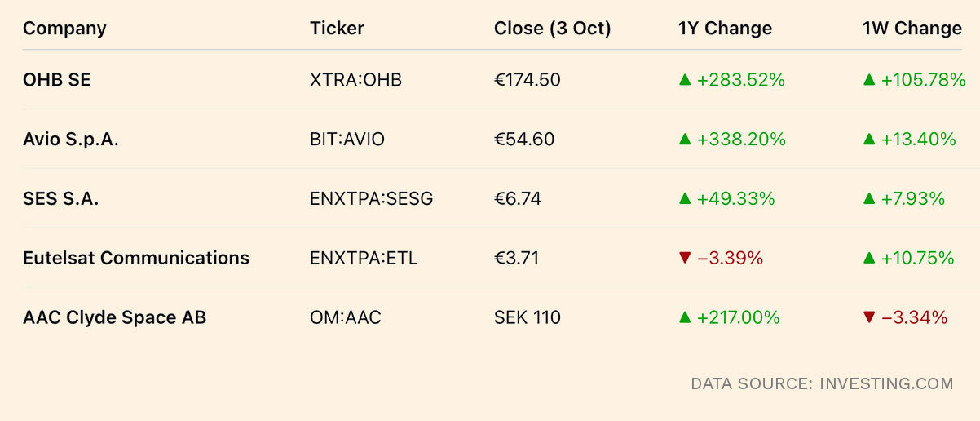Click the green up arrow beside +217.00%

(x=685, y=318)
